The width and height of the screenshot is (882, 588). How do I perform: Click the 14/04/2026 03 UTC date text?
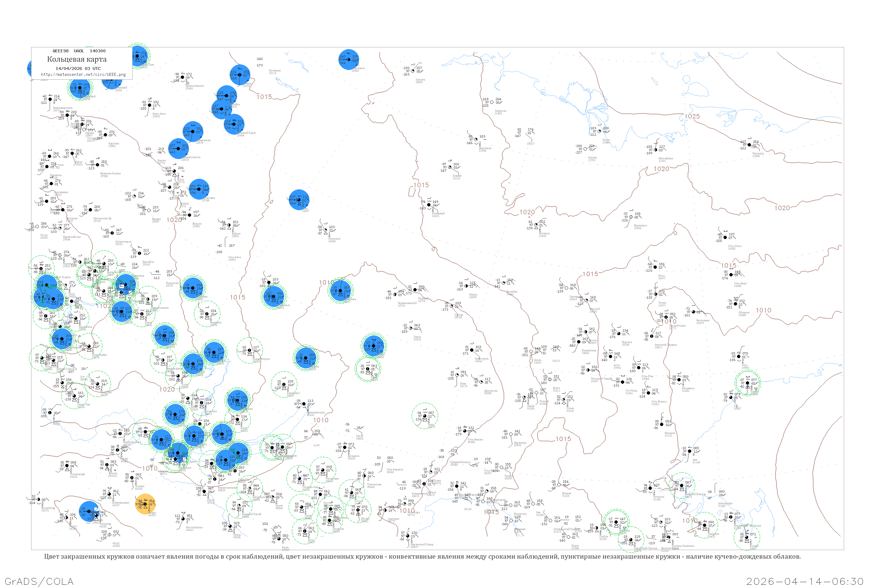(78, 69)
